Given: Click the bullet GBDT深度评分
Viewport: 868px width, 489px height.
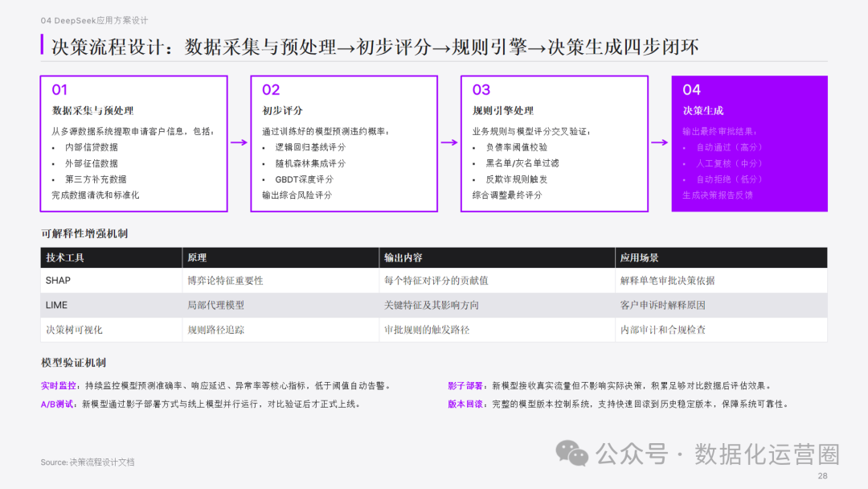Looking at the screenshot, I should tap(305, 179).
